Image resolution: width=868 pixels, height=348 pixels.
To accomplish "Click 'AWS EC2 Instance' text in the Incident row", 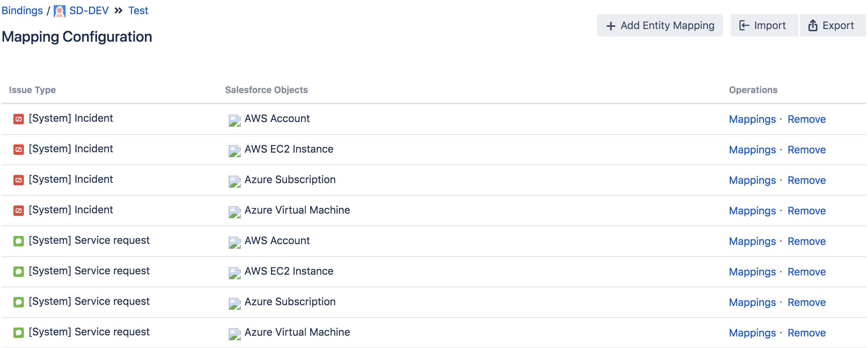I will pos(289,149).
